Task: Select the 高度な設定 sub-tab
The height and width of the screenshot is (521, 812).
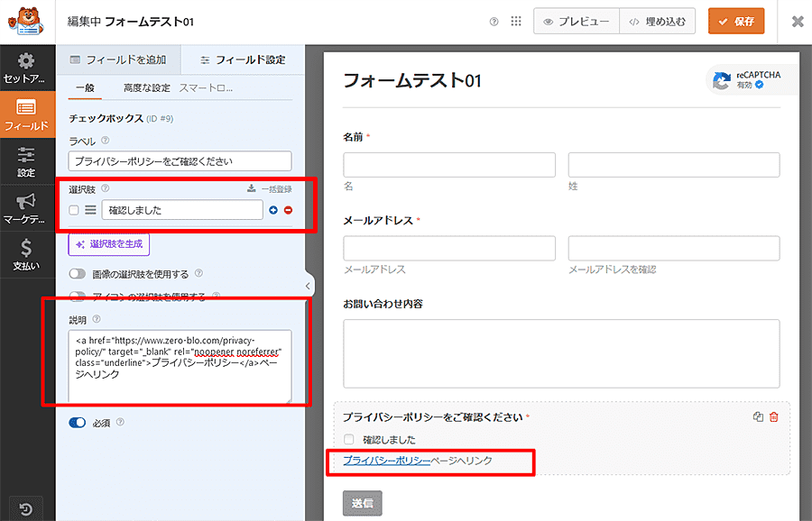Action: click(x=146, y=88)
